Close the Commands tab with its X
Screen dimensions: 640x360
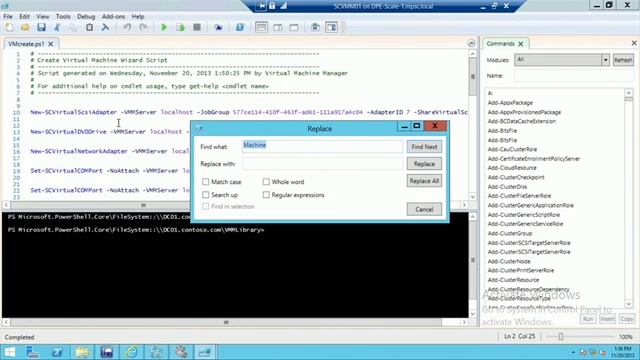(521, 44)
